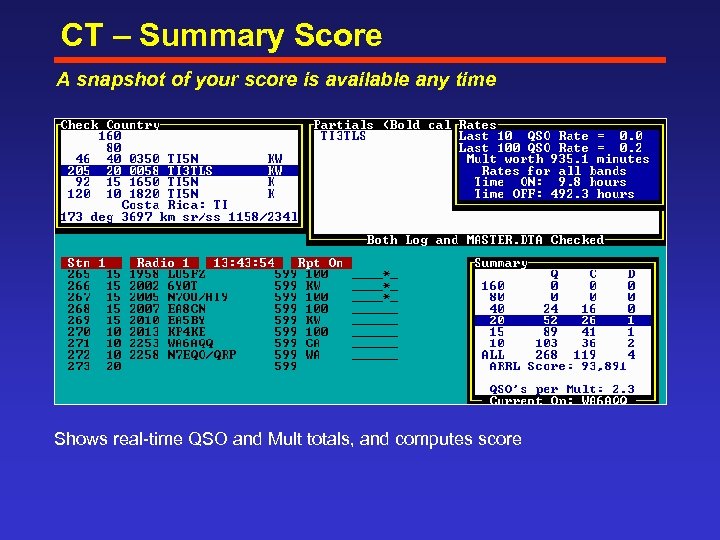Click the 'Stn 1' status label

pyautogui.click(x=91, y=263)
